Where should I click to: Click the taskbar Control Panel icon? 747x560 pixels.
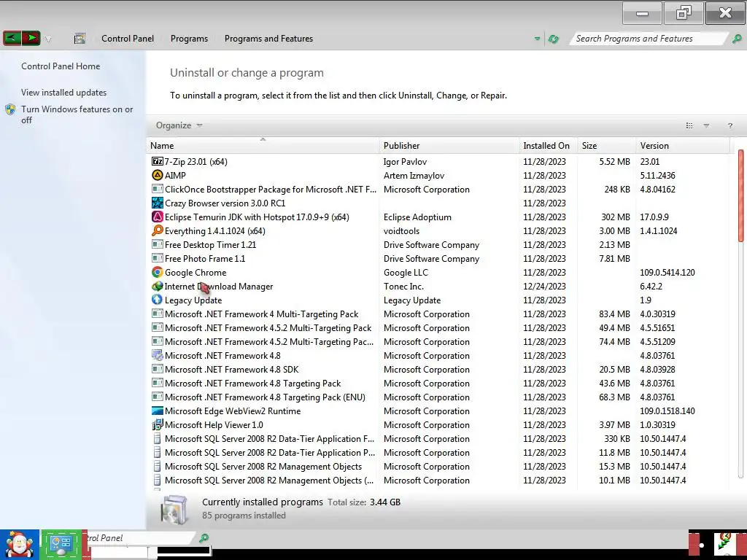(x=61, y=544)
